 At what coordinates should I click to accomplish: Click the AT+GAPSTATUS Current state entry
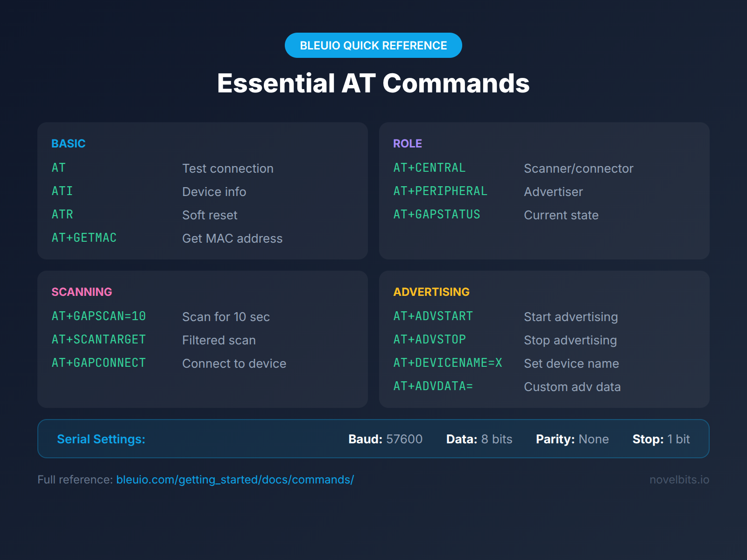436,214
